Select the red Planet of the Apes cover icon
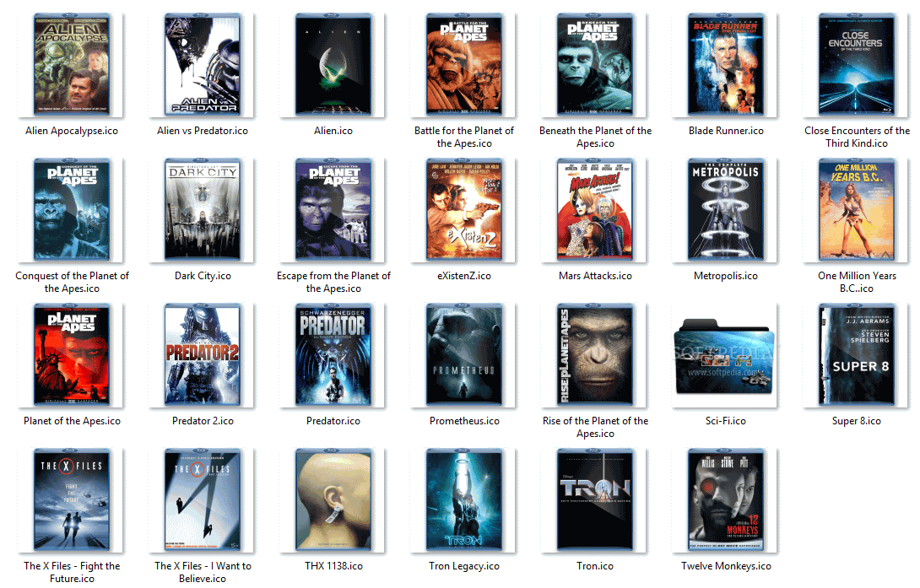The height and width of the screenshot is (588, 920). click(72, 354)
